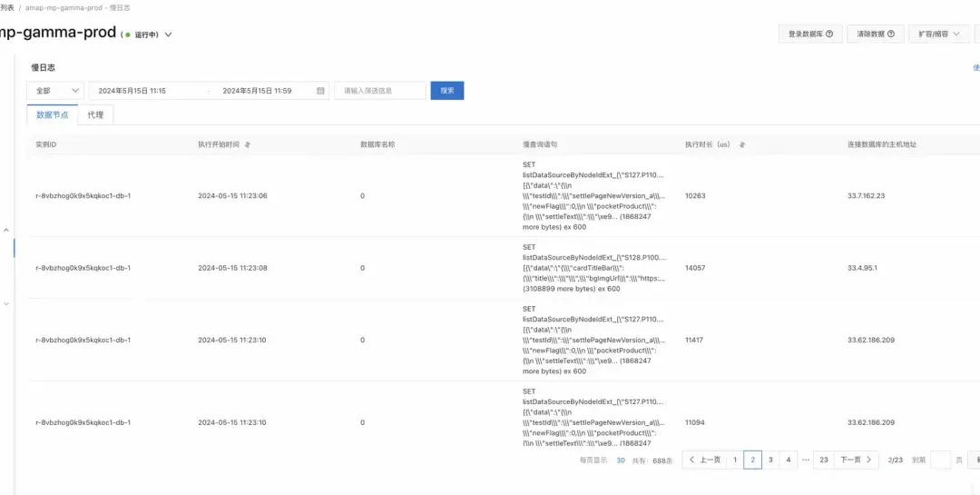Image resolution: width=980 pixels, height=495 pixels.
Task: Expand sidebar with down chevron
Action: (6, 304)
